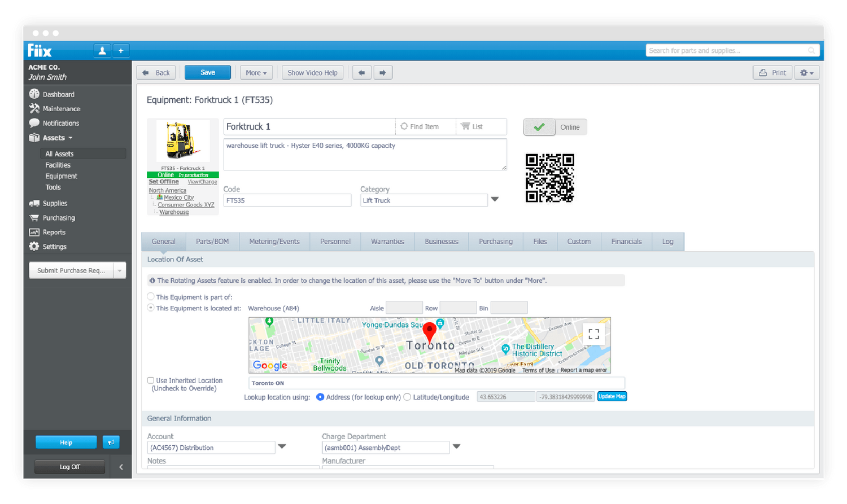Image resolution: width=847 pixels, height=504 pixels.
Task: Open the Category dropdown for Lift Truck
Action: 495,200
